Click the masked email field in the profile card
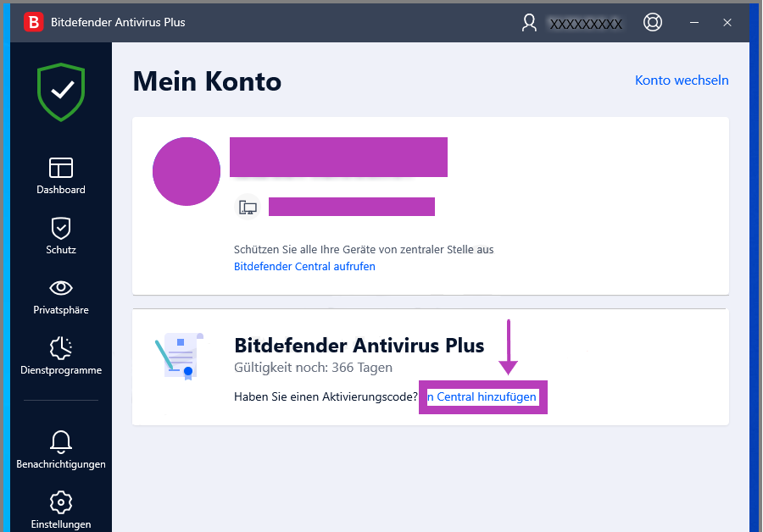The height and width of the screenshot is (532, 763). coord(337,157)
